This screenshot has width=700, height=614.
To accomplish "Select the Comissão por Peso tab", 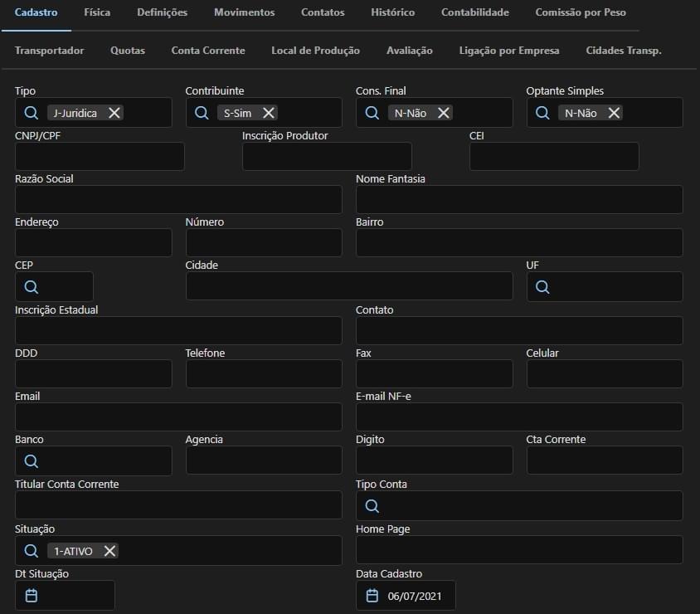I will tap(581, 12).
